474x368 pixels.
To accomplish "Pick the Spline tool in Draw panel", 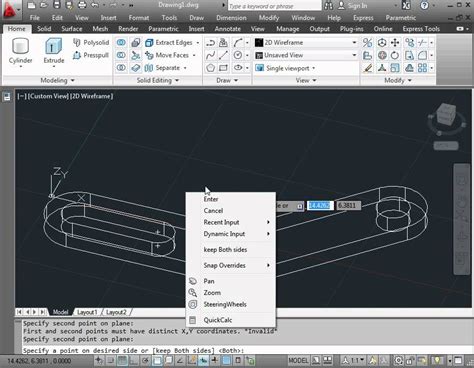I will click(x=210, y=55).
